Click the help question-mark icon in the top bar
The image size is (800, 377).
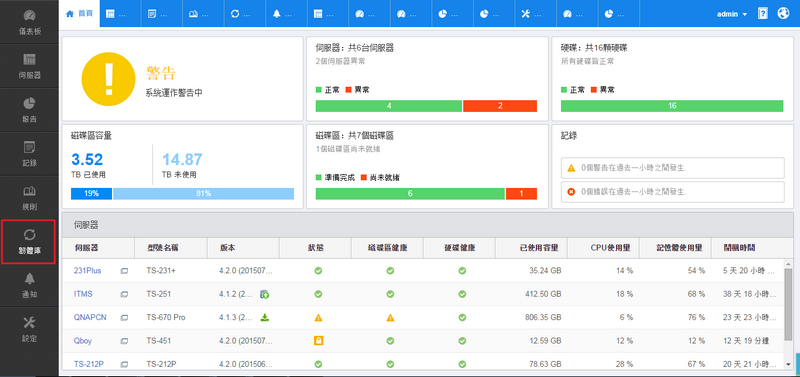[763, 14]
